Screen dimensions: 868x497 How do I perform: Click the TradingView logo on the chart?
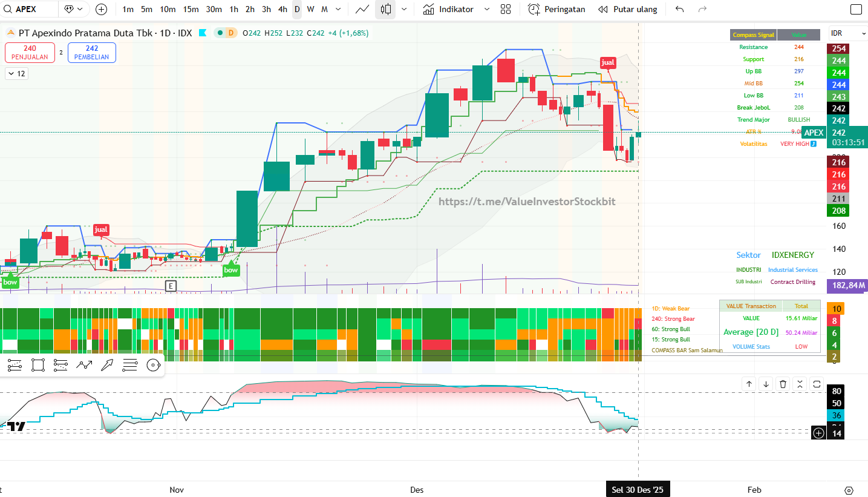[x=17, y=426]
